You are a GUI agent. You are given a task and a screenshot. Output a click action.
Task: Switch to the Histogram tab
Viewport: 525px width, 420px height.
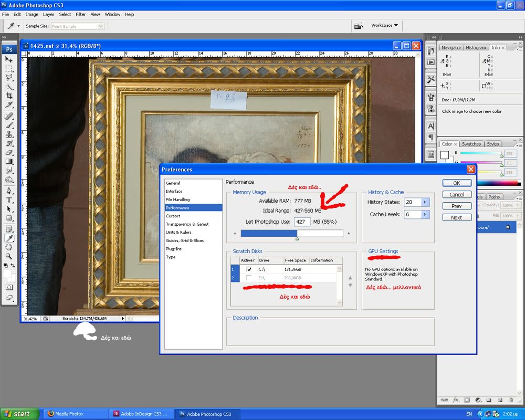click(476, 48)
